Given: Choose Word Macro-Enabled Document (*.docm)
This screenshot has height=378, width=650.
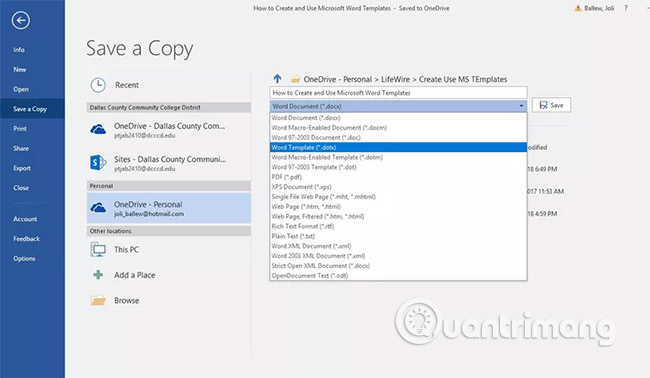Looking at the screenshot, I should pos(398,128).
